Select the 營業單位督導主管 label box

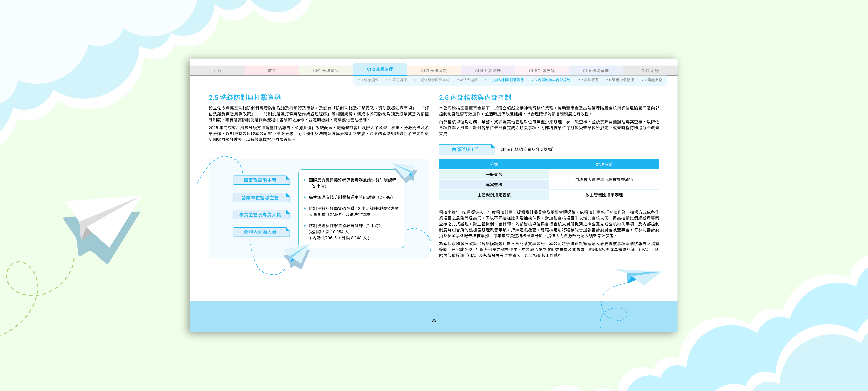click(262, 197)
